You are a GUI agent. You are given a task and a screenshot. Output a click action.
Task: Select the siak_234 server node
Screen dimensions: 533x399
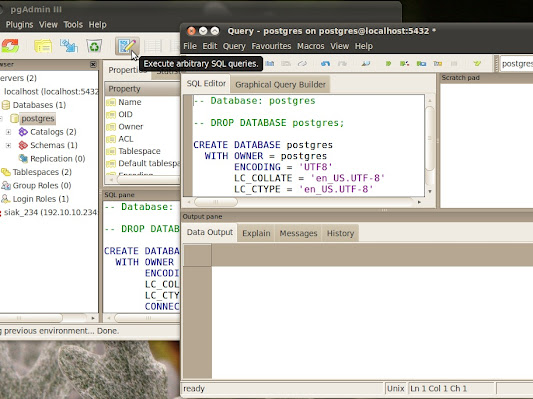pyautogui.click(x=50, y=212)
